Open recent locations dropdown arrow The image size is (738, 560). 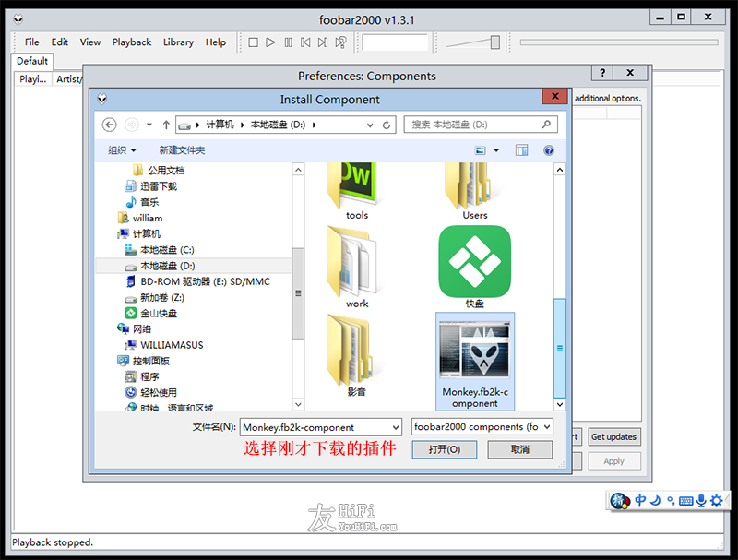(x=149, y=125)
